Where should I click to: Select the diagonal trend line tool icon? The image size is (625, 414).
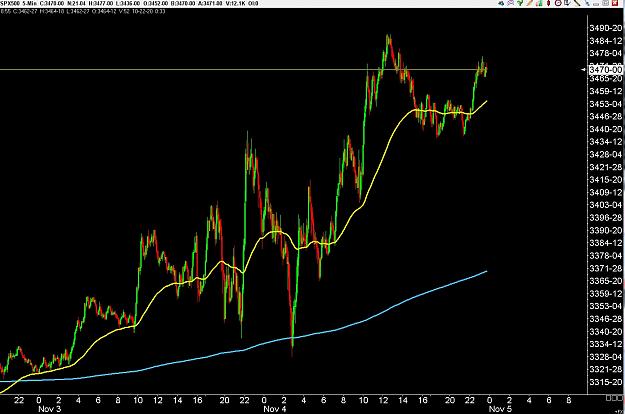tap(577, 3)
